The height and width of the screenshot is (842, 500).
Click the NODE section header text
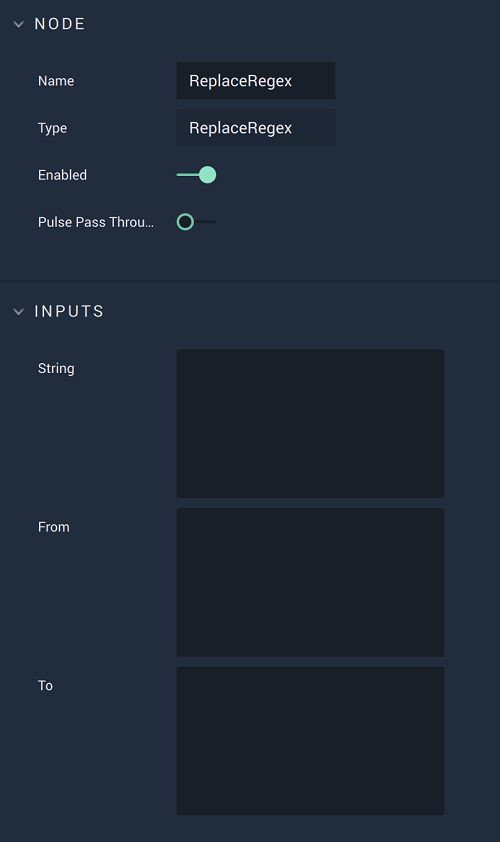[60, 24]
